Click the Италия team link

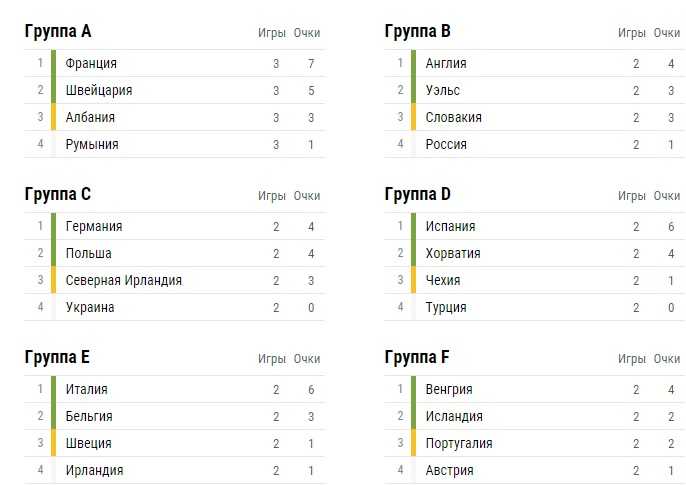coord(87,390)
